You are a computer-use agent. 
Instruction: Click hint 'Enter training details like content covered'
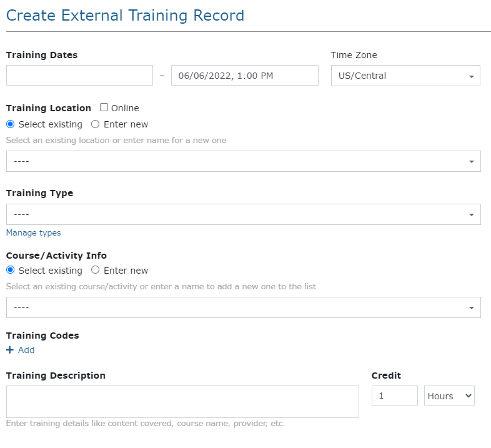coord(146,423)
